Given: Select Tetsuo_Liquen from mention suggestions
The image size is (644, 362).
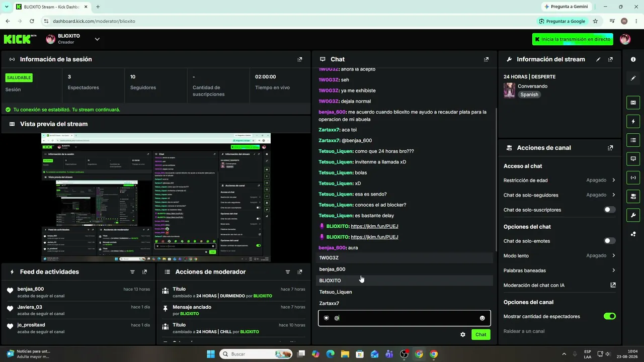Looking at the screenshot, I should [405, 292].
